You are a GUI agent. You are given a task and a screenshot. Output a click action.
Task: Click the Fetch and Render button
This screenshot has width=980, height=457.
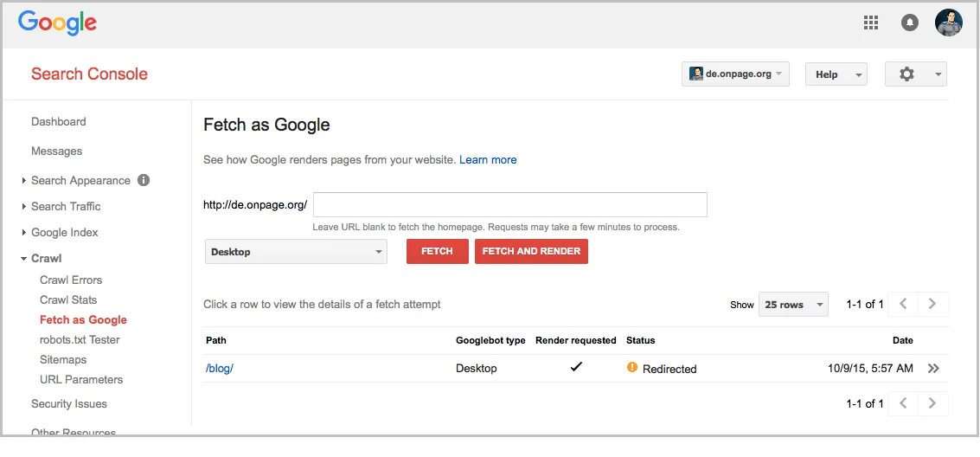[531, 251]
